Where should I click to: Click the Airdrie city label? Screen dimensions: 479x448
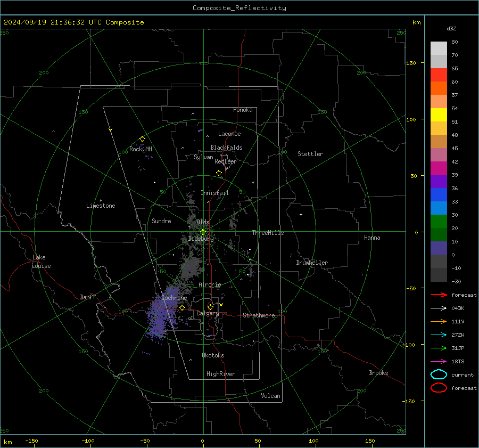coord(210,284)
